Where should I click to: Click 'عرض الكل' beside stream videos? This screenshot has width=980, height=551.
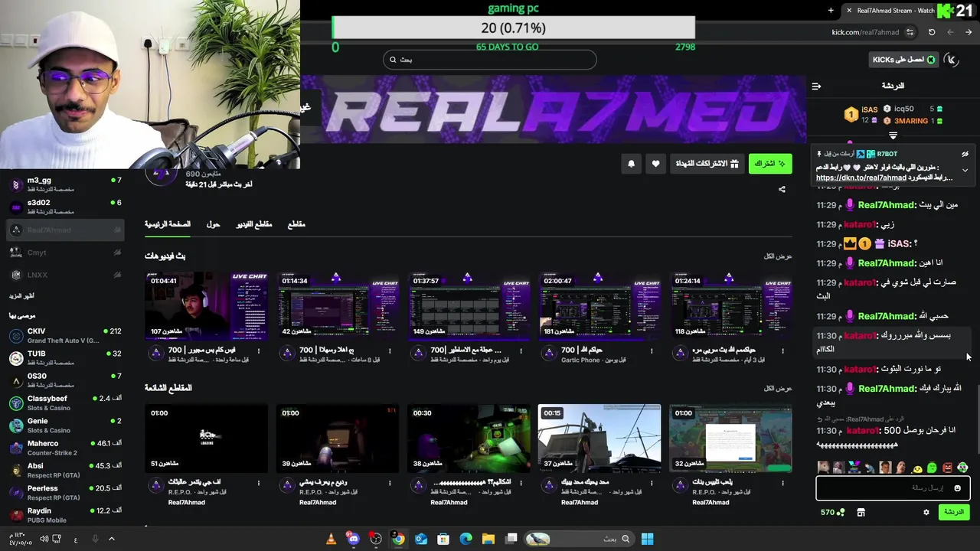(x=778, y=256)
